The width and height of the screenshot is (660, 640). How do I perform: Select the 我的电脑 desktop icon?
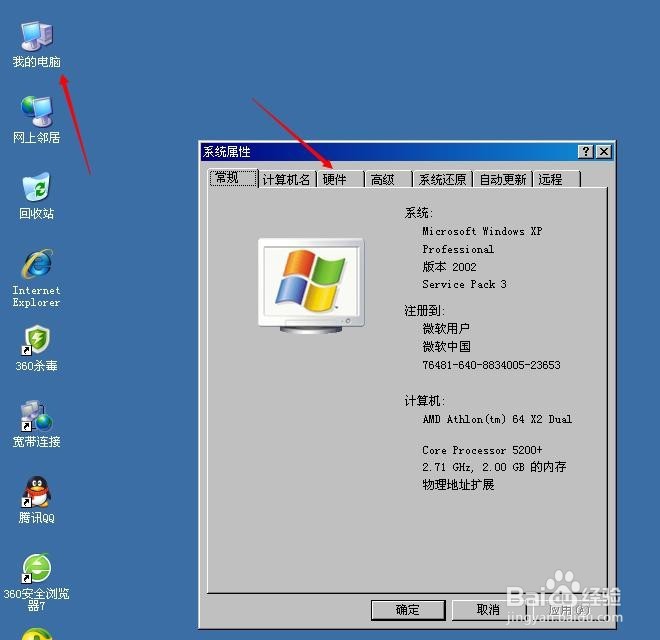tap(37, 45)
